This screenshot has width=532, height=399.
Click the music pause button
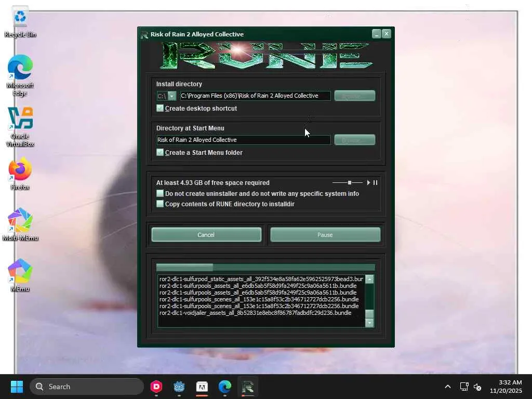click(375, 182)
